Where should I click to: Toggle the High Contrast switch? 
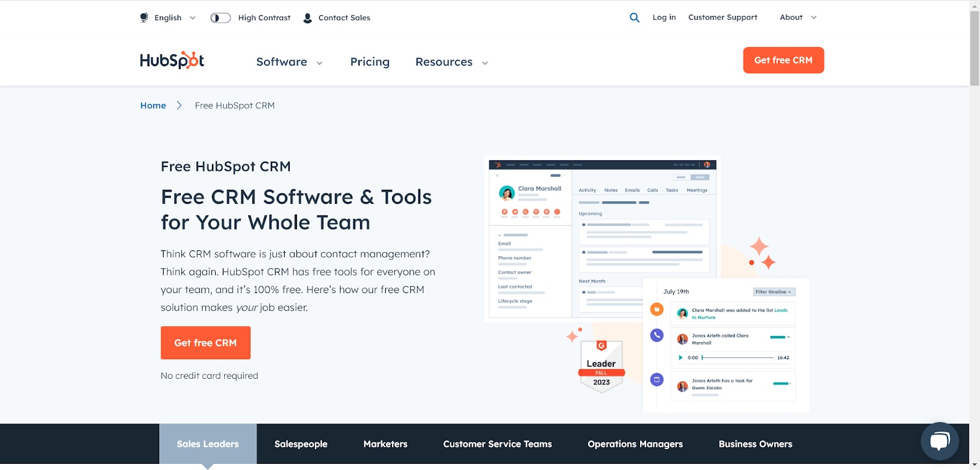pyautogui.click(x=220, y=18)
